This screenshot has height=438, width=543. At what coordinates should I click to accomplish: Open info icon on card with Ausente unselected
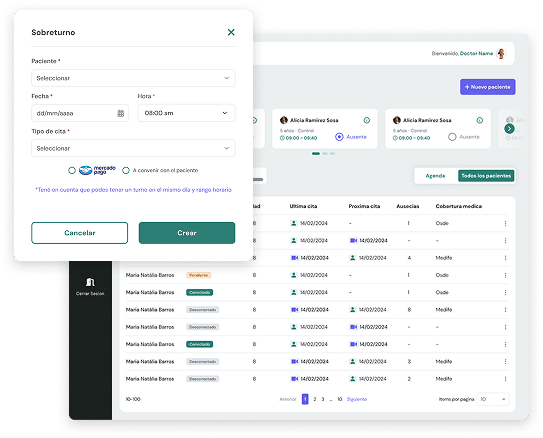point(480,120)
